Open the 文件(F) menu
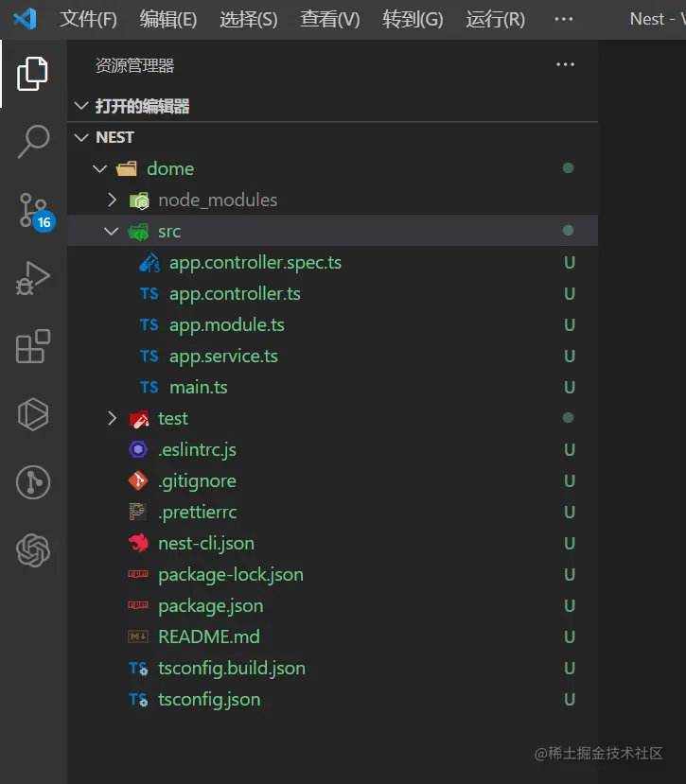 (89, 20)
